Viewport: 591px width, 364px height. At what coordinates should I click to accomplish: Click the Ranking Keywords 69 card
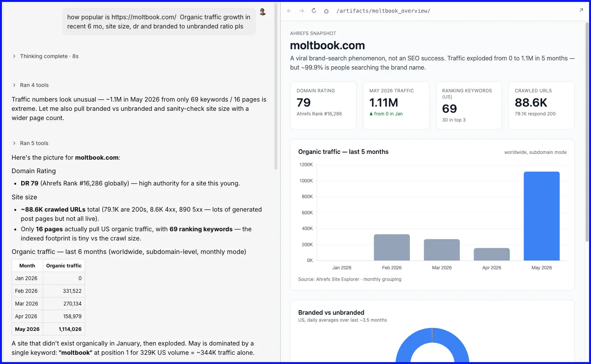(468, 105)
